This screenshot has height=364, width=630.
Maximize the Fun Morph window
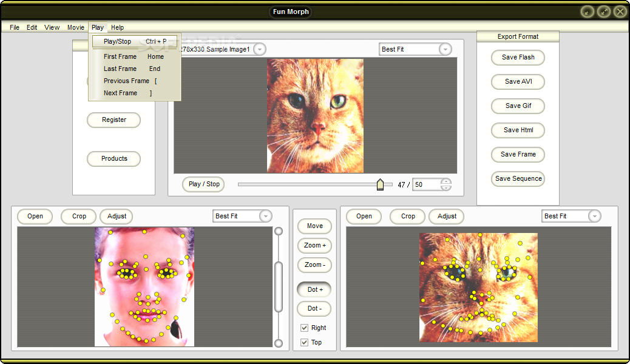tap(604, 12)
